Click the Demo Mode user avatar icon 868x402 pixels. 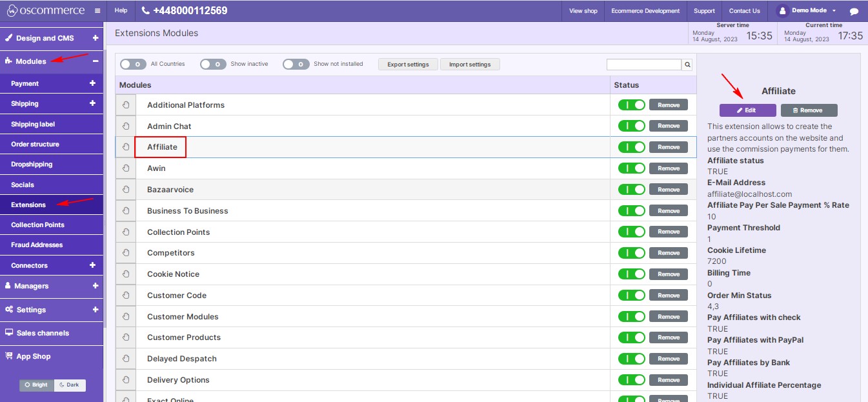(x=782, y=11)
